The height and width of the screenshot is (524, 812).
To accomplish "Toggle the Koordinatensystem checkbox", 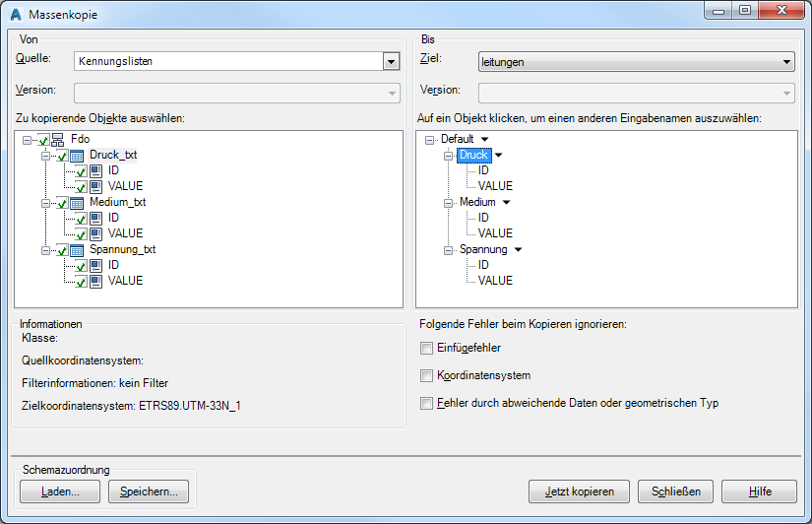I will [426, 375].
